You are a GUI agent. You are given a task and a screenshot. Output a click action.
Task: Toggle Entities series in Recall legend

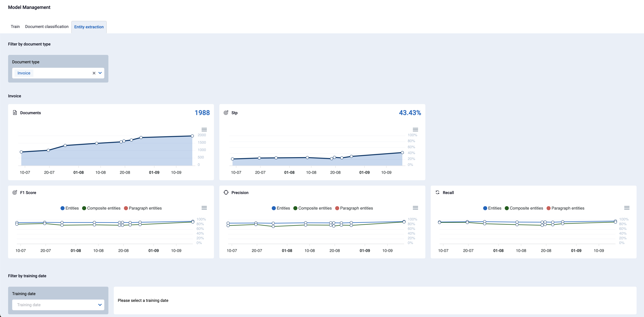[492, 208]
